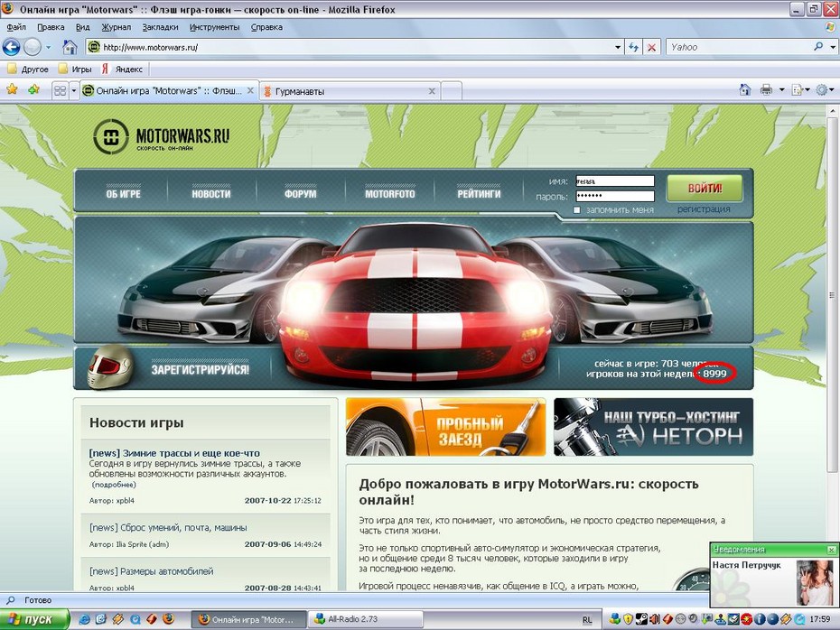Click the Internet Explorer quick launch icon

coord(84,619)
